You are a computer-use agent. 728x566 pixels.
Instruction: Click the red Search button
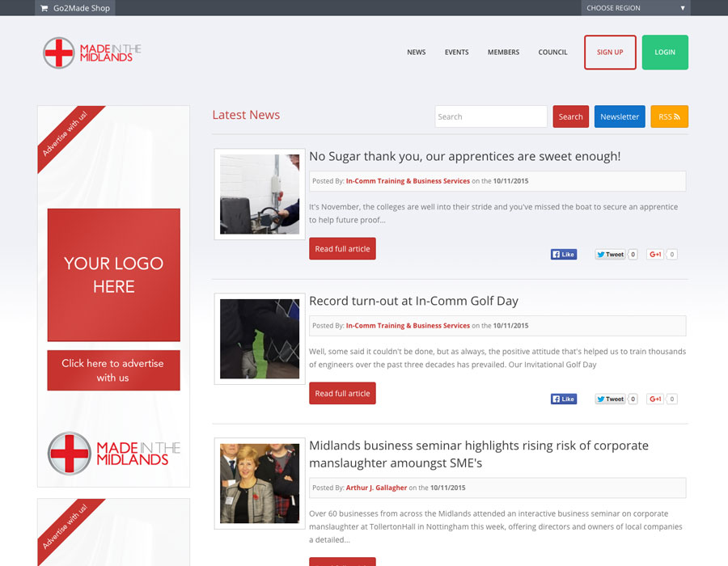click(570, 116)
